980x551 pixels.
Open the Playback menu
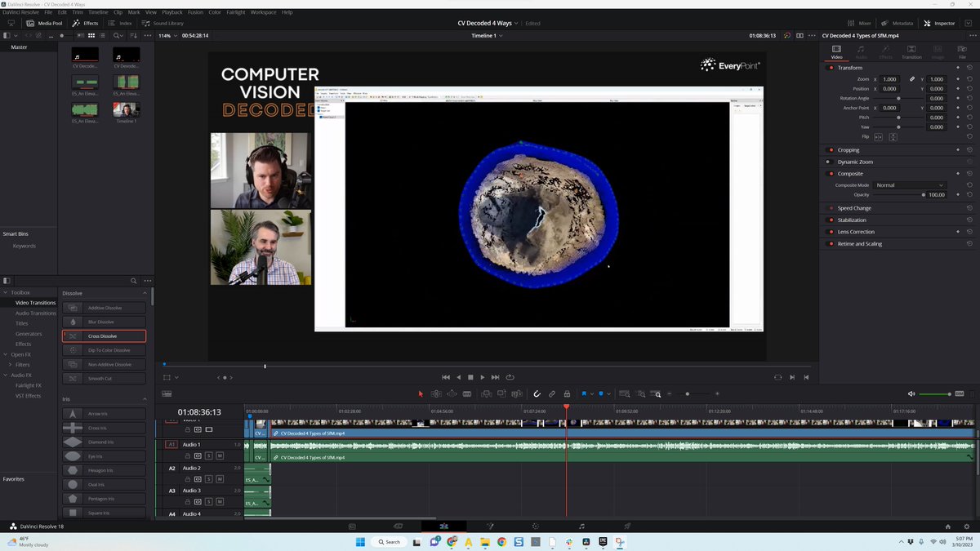[x=171, y=12]
